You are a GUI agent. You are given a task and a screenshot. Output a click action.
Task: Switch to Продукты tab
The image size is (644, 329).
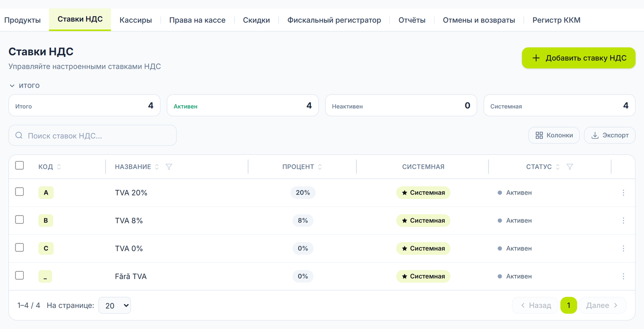(x=22, y=20)
